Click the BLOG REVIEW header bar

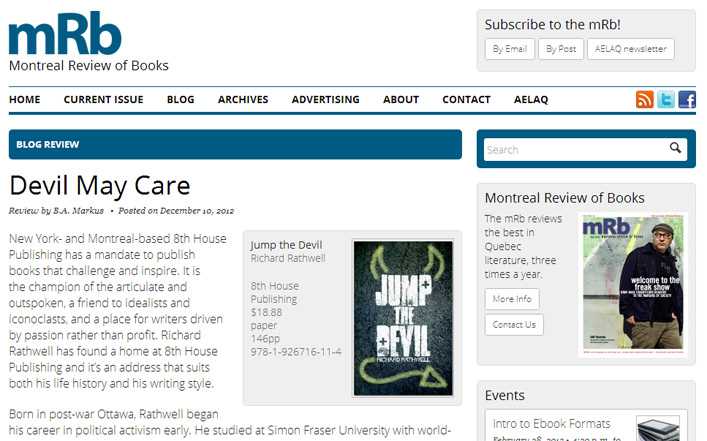[x=235, y=144]
